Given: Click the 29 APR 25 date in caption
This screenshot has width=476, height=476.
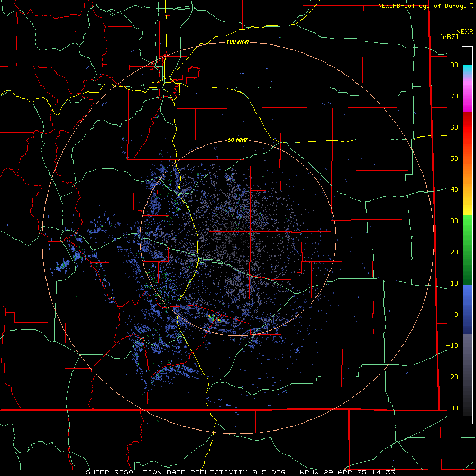Looking at the screenshot, I should click(x=346, y=472).
